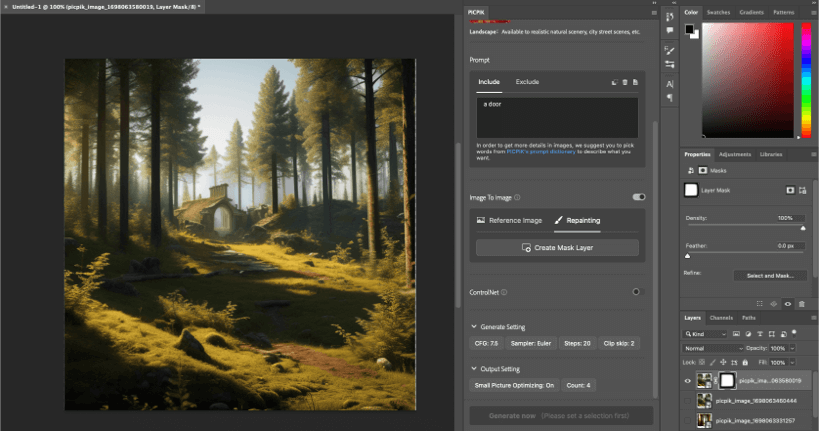The height and width of the screenshot is (431, 819).
Task: Click the pixel mask icon in Properties
Action: click(x=789, y=189)
